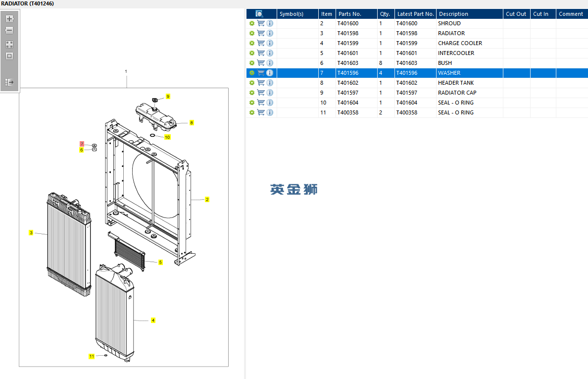Sort by Symbol(s) column header
Image resolution: width=588 pixels, height=379 pixels.
coord(297,14)
